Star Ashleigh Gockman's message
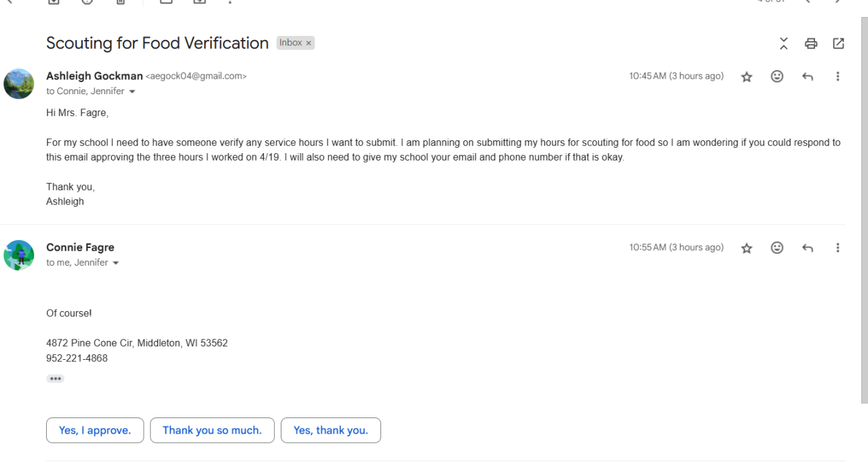This screenshot has height=471, width=868. 747,77
